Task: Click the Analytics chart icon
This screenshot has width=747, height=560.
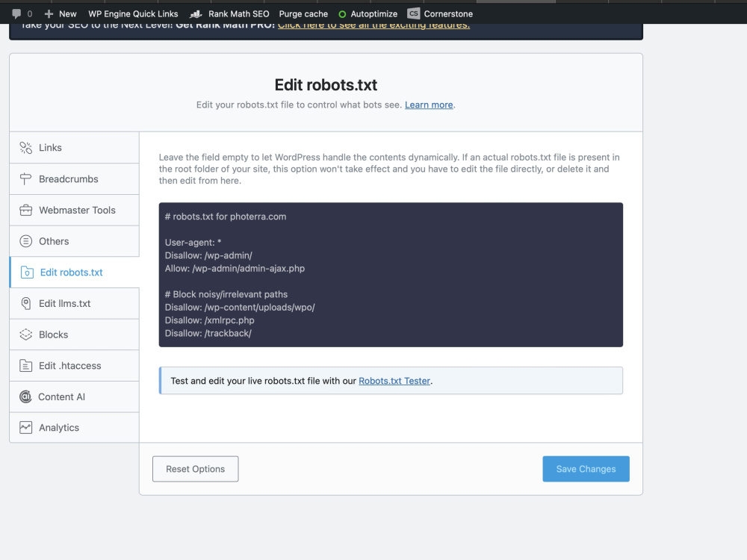Action: tap(25, 428)
